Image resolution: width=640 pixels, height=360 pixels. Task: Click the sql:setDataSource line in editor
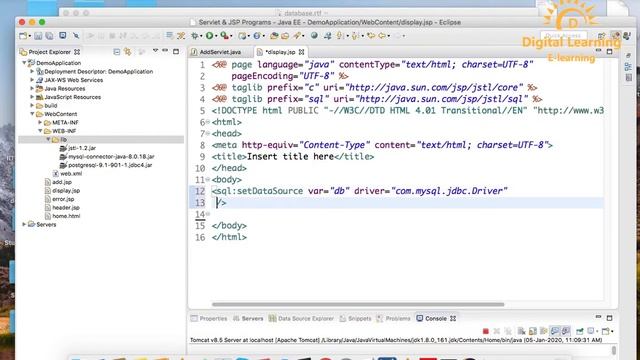359,191
